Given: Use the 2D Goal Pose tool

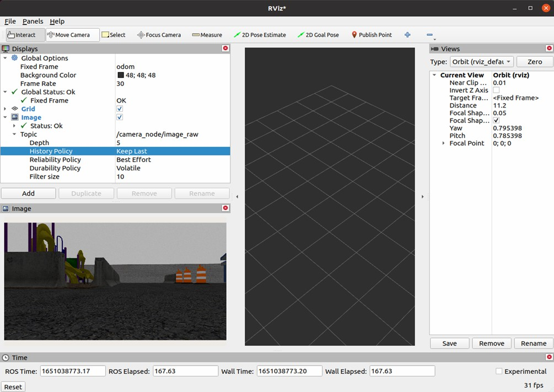Looking at the screenshot, I should [x=318, y=35].
